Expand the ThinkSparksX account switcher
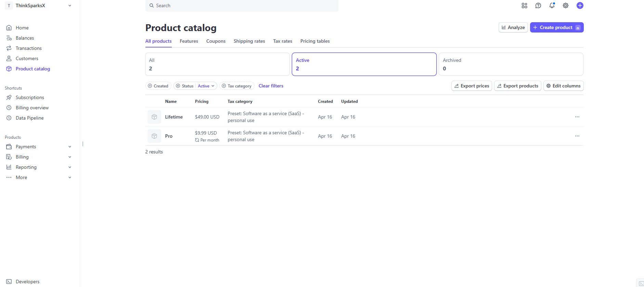The image size is (644, 287). pos(70,5)
